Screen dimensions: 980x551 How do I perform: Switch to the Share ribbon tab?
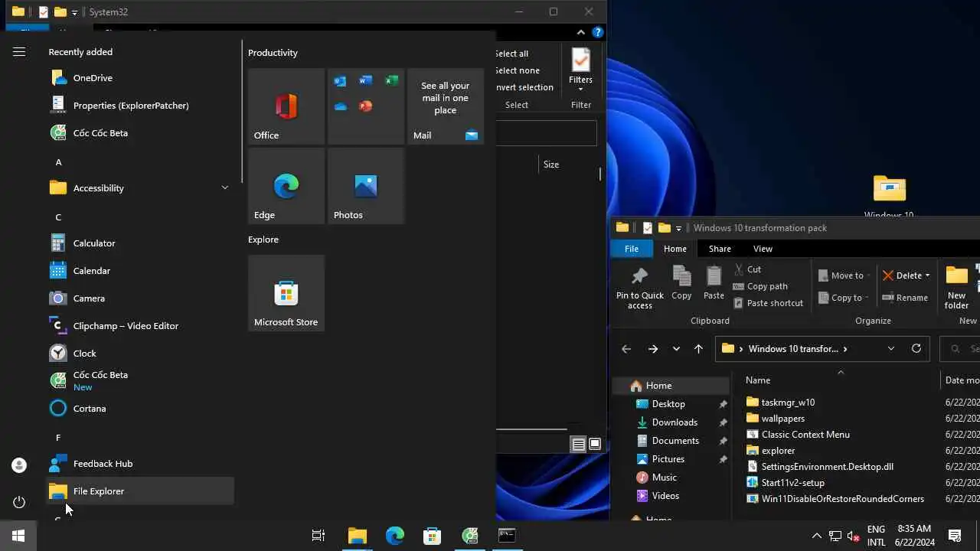pyautogui.click(x=720, y=249)
